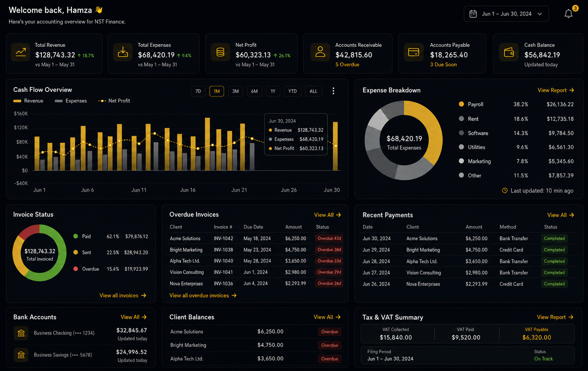This screenshot has width=588, height=371.
Task: Click arrow icon beside View all invoices
Action: point(143,296)
